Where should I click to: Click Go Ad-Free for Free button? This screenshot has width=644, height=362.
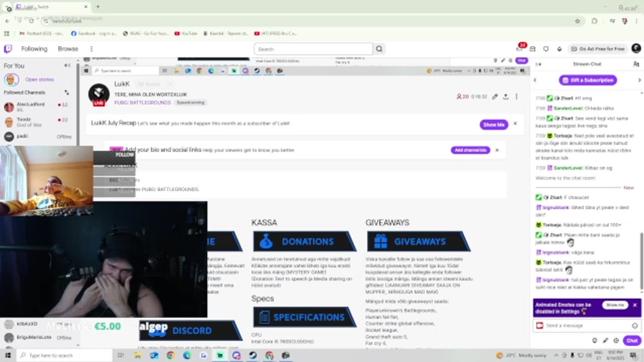tap(598, 49)
